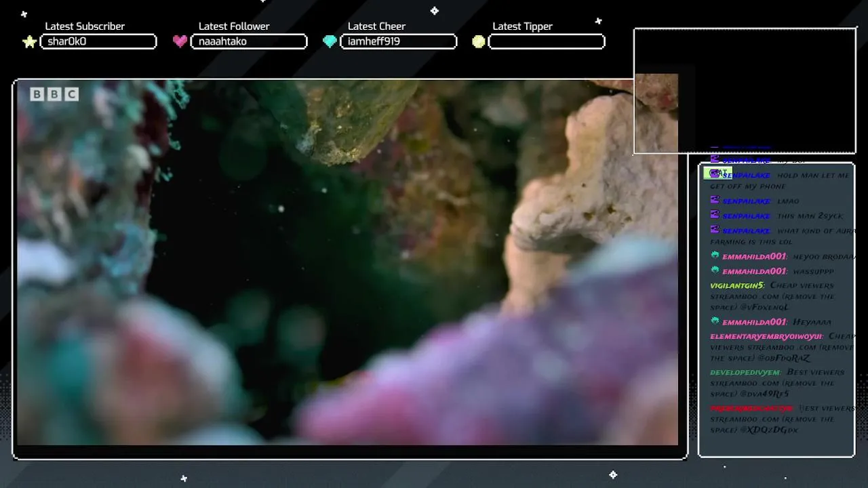Click senpailake name beside 'lmao'
The width and height of the screenshot is (868, 488).
click(x=747, y=201)
